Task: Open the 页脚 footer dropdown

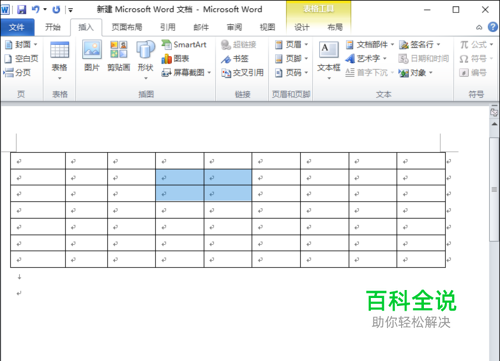Action: click(x=291, y=59)
